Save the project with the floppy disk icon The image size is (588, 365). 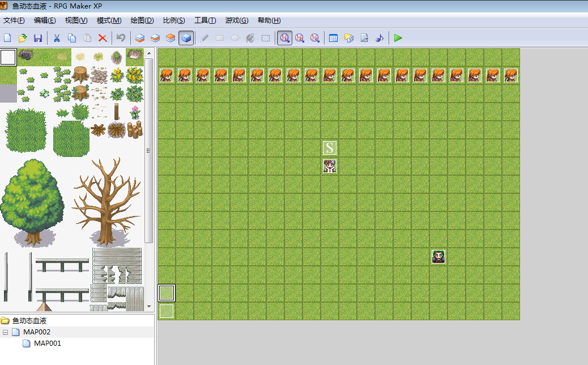[x=38, y=38]
